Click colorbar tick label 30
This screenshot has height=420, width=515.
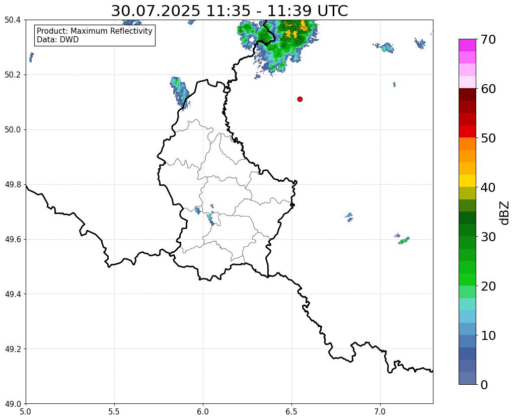[488, 237]
